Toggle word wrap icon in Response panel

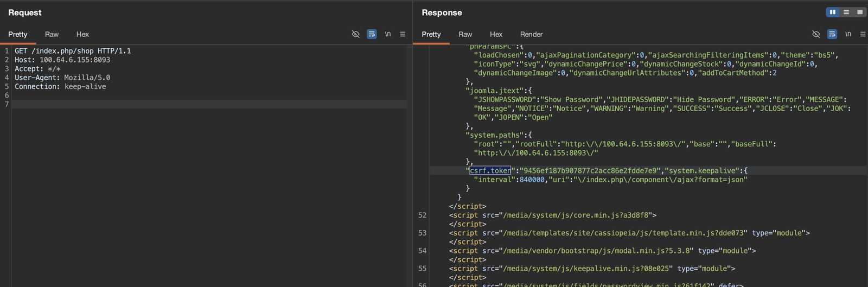(x=832, y=34)
